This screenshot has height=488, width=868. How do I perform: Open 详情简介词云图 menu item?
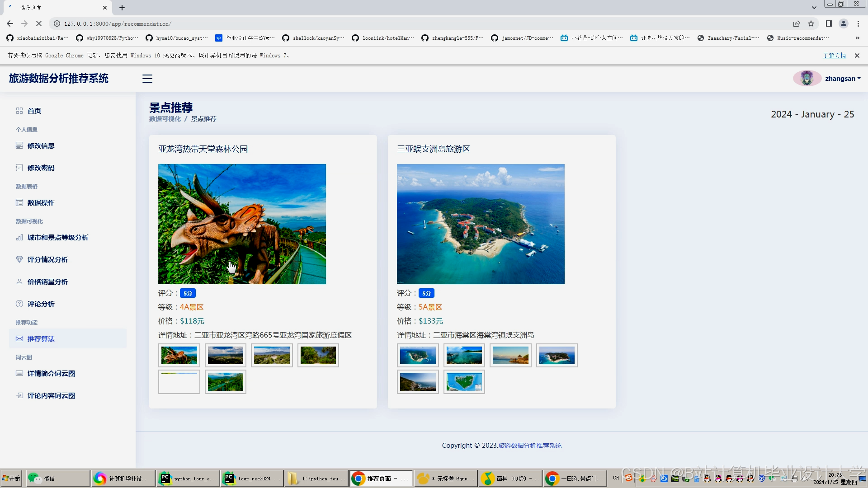pyautogui.click(x=51, y=373)
